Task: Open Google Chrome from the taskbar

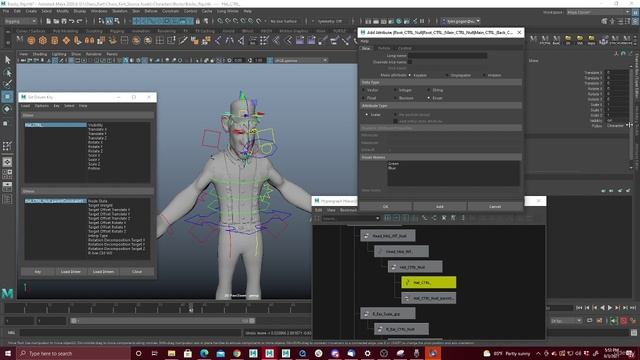Action: tap(237, 353)
